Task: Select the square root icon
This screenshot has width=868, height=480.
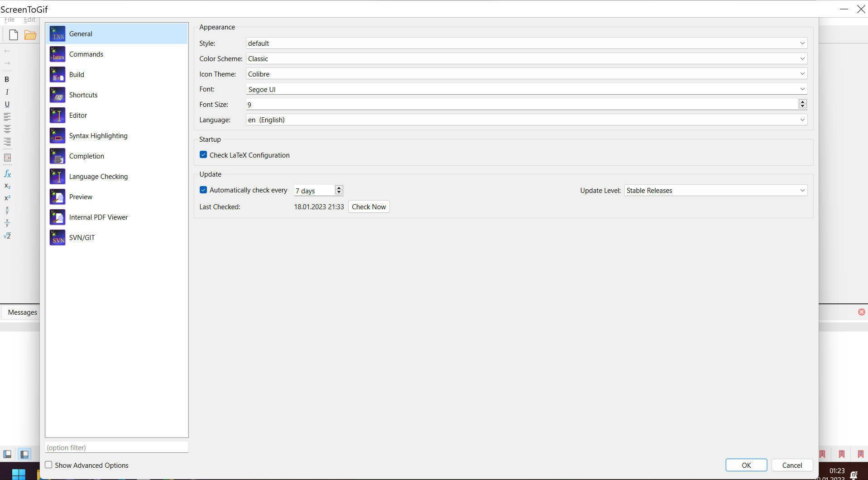Action: pyautogui.click(x=7, y=235)
